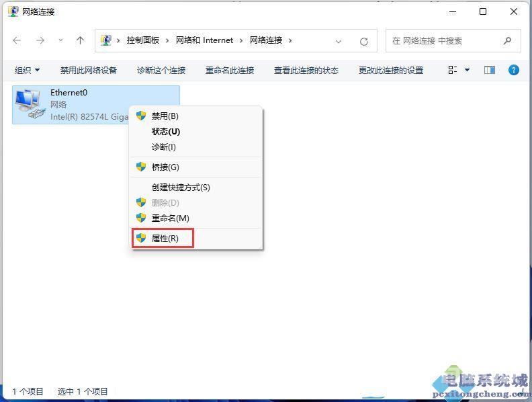The height and width of the screenshot is (402, 532).
Task: Click the search magnifier icon
Action: (x=508, y=41)
